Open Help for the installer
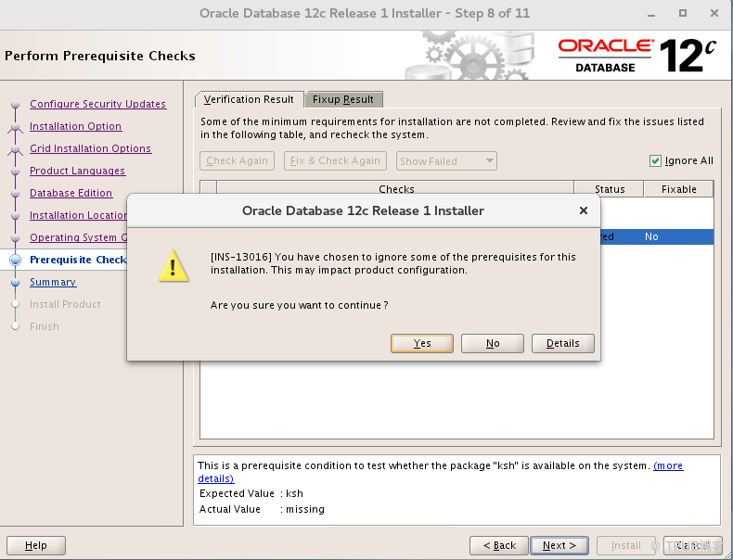733x560 pixels. pos(36,545)
